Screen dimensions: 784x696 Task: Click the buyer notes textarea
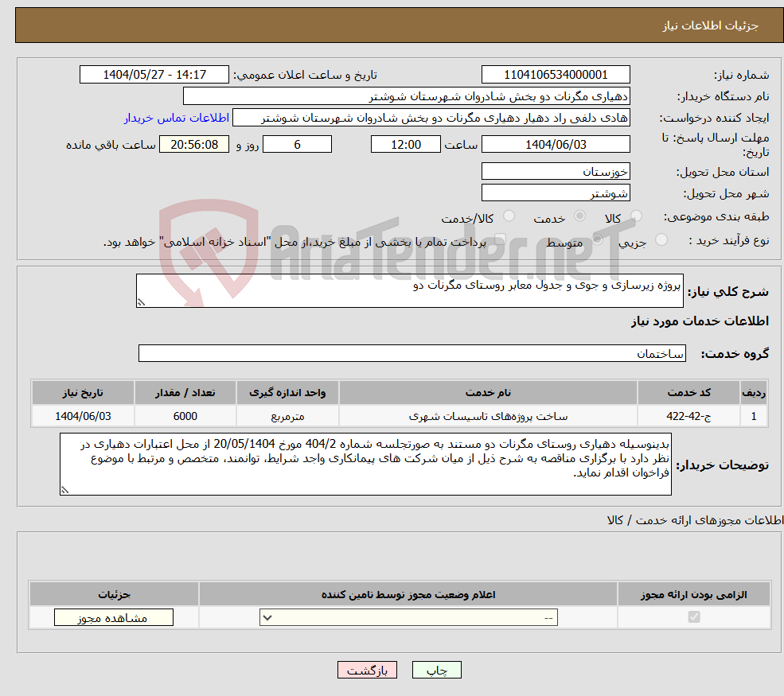point(365,465)
